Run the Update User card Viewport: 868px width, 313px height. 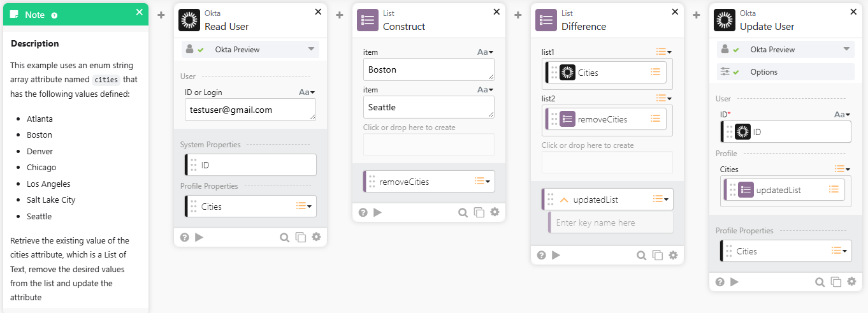pos(735,282)
